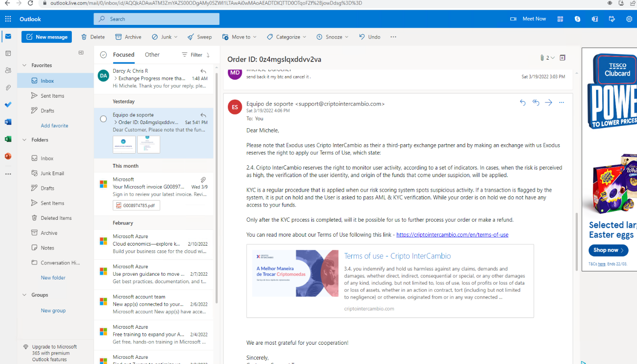Open the criptointercambio terms-of-use link

[x=452, y=235]
